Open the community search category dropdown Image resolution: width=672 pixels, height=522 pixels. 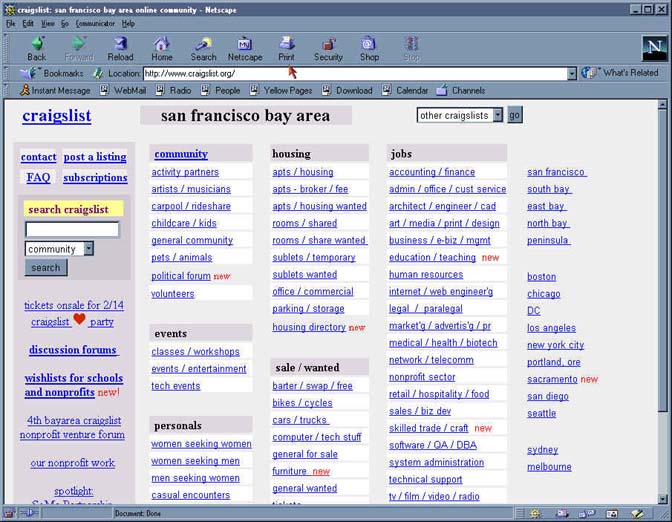tap(60, 249)
